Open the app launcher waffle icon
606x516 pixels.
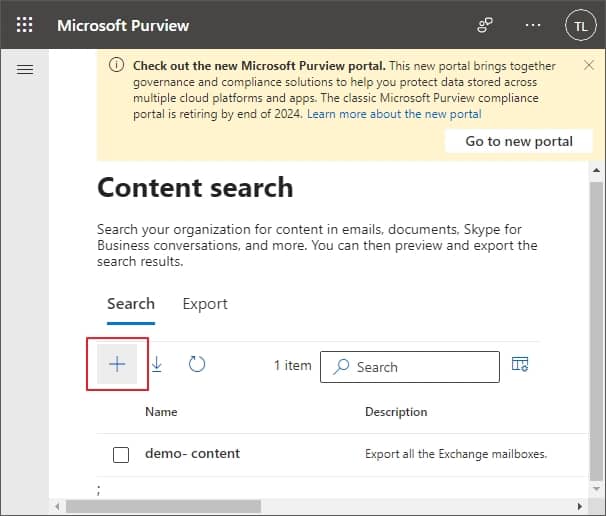tap(24, 25)
